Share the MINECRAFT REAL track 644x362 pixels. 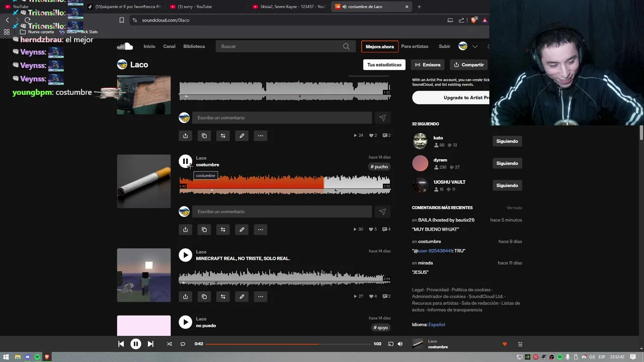[x=185, y=297]
